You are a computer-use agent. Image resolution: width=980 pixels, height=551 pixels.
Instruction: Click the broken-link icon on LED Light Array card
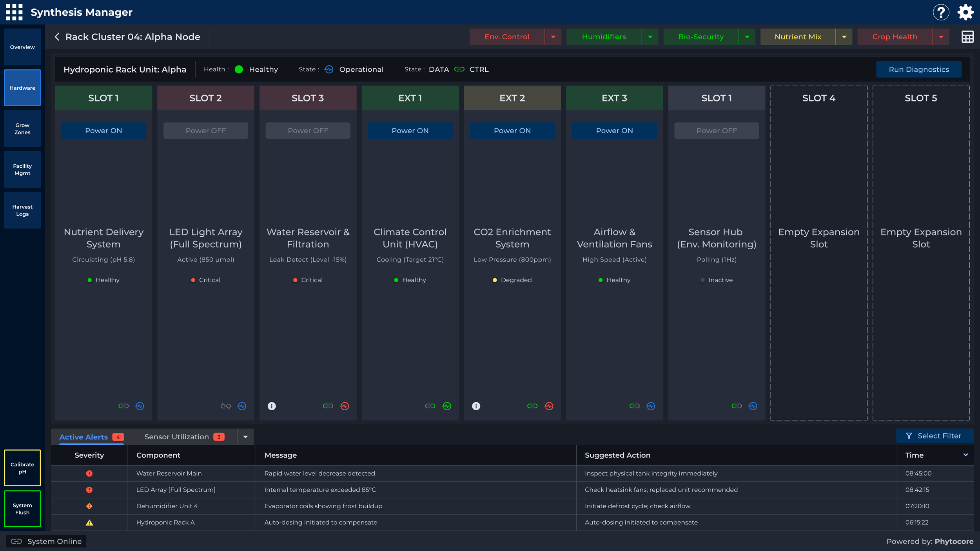(x=226, y=406)
